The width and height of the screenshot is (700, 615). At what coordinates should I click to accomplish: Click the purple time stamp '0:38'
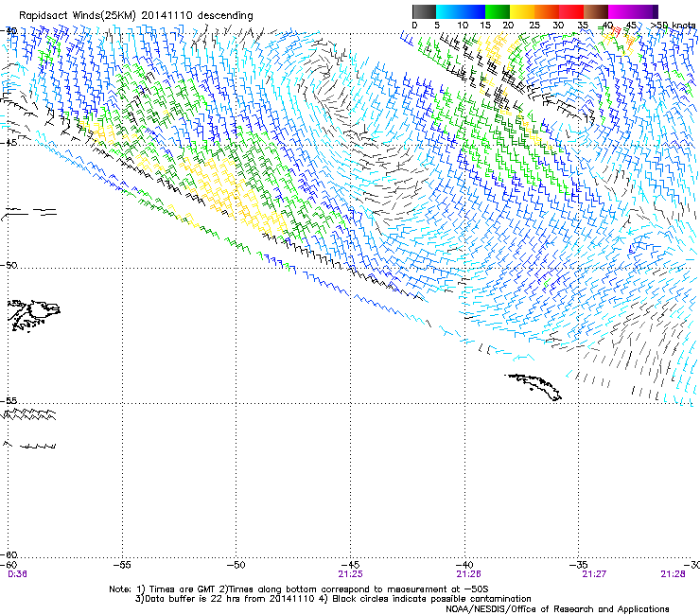coord(17,574)
